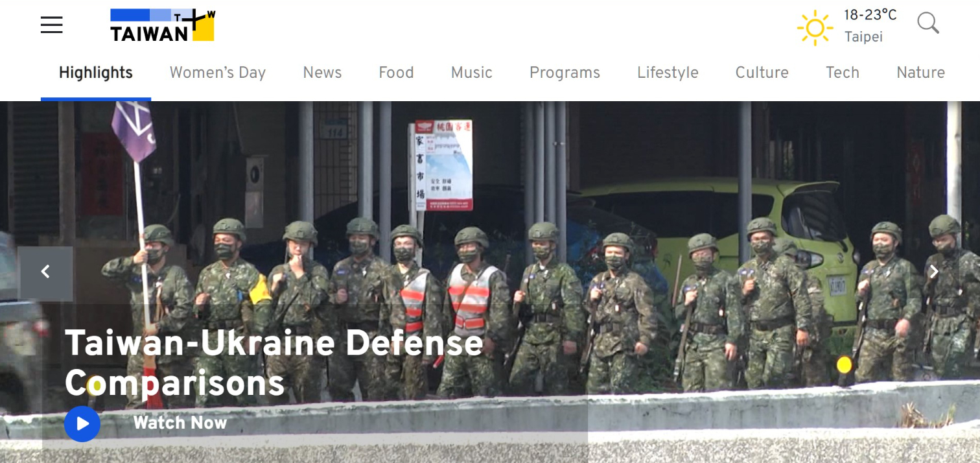
Task: Switch to the Women's Day tab
Action: [218, 73]
